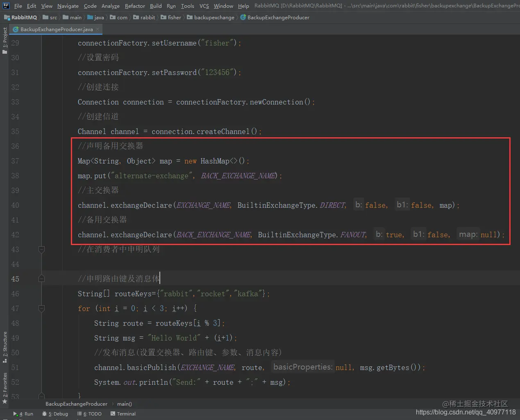520x420 pixels.
Task: Click BuiltinExchangeType.DIRECT on line 40
Action: click(x=292, y=205)
